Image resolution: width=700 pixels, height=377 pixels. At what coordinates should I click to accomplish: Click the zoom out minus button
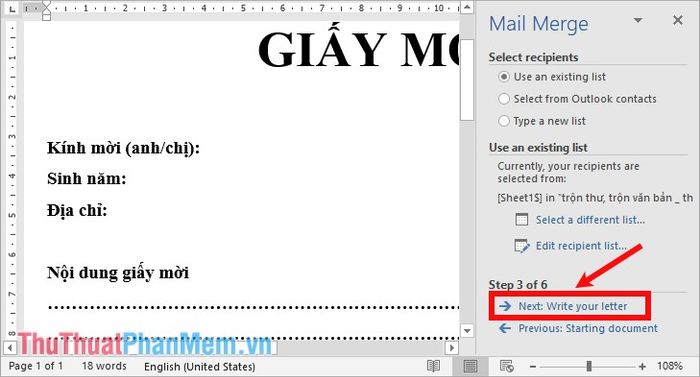pyautogui.click(x=533, y=367)
